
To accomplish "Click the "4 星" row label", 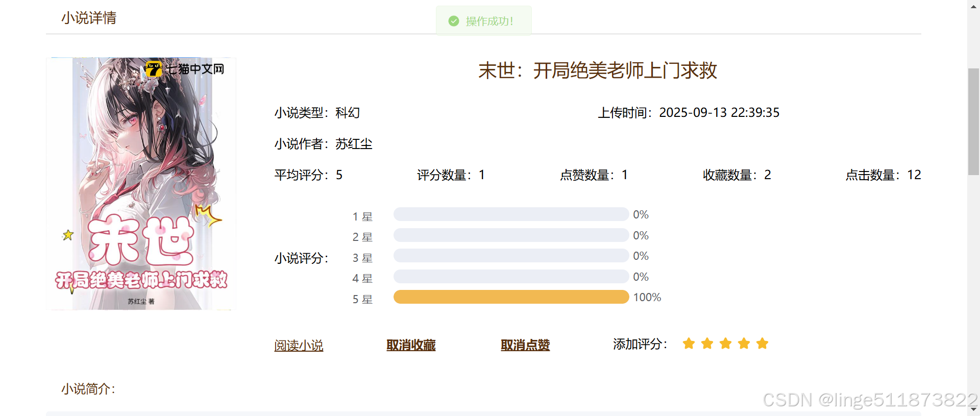I will [x=362, y=278].
